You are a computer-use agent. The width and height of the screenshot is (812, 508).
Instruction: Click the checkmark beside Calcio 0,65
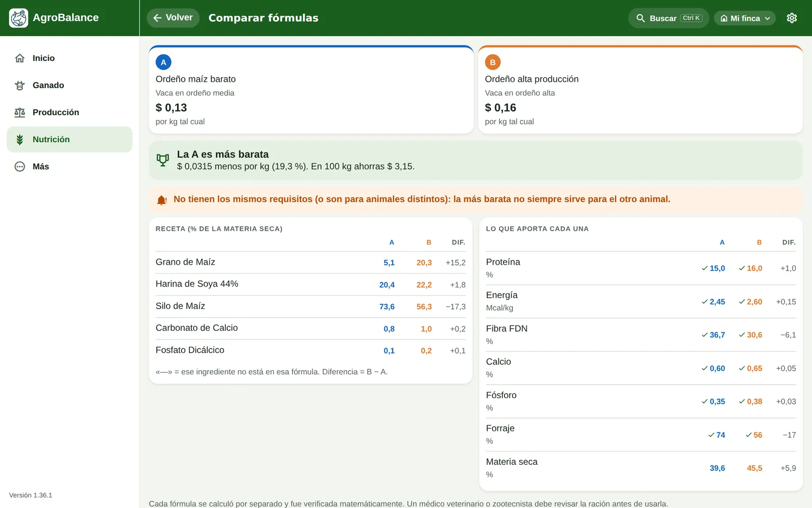pos(742,368)
